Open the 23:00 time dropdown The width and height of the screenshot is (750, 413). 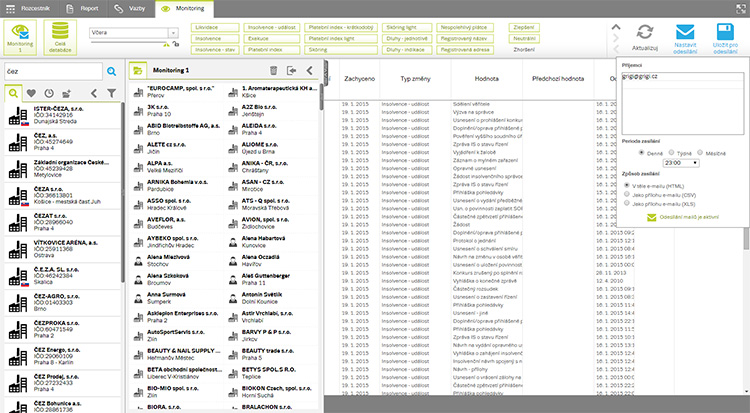coord(681,163)
